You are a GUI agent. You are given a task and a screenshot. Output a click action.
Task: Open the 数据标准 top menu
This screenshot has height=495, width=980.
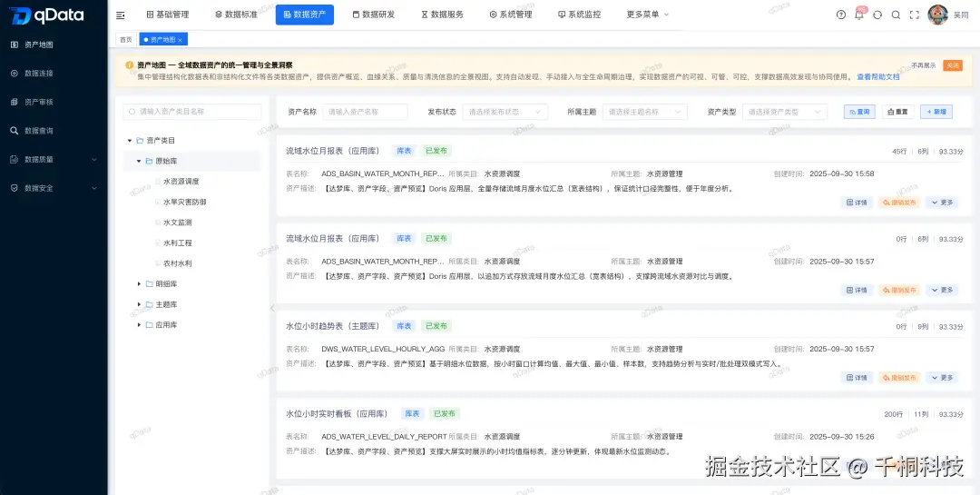(x=236, y=15)
